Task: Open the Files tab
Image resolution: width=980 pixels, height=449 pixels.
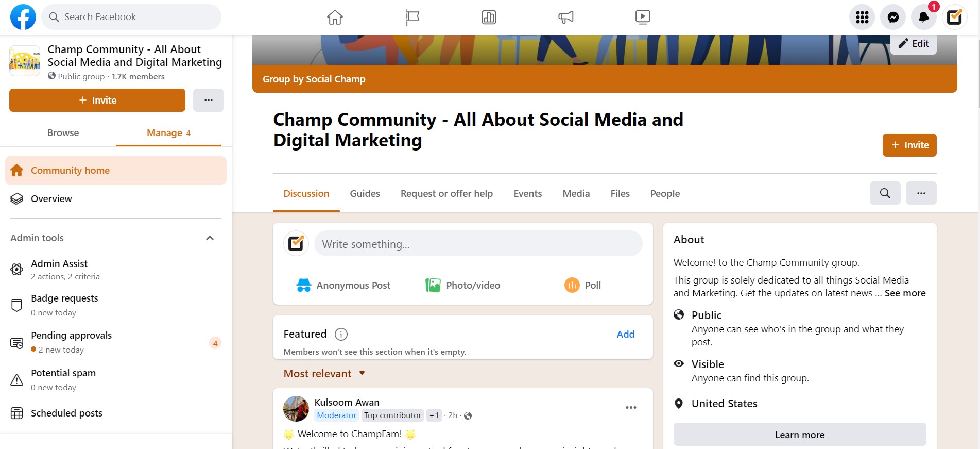Action: 620,194
